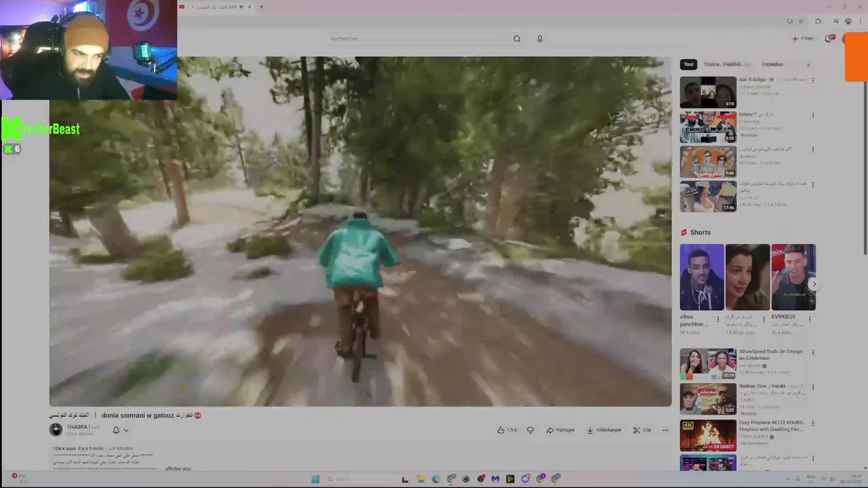This screenshot has height=488, width=868.
Task: Open options menu for dak ft dofiga video
Action: [812, 81]
